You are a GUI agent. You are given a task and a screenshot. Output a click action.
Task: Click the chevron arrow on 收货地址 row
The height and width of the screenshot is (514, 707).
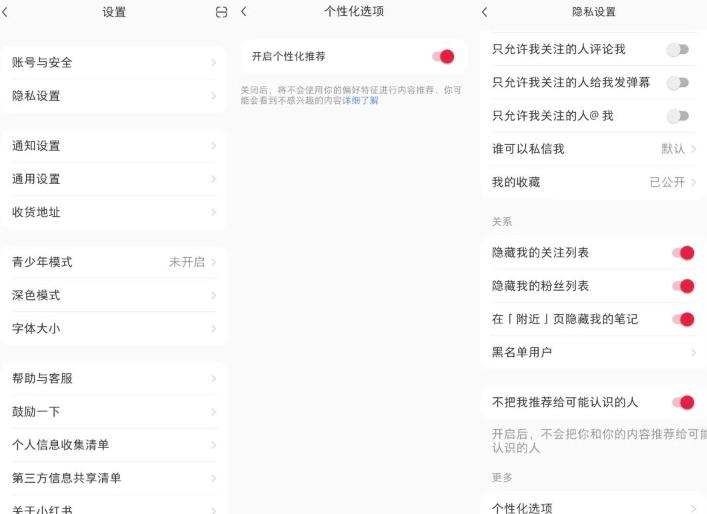click(213, 213)
